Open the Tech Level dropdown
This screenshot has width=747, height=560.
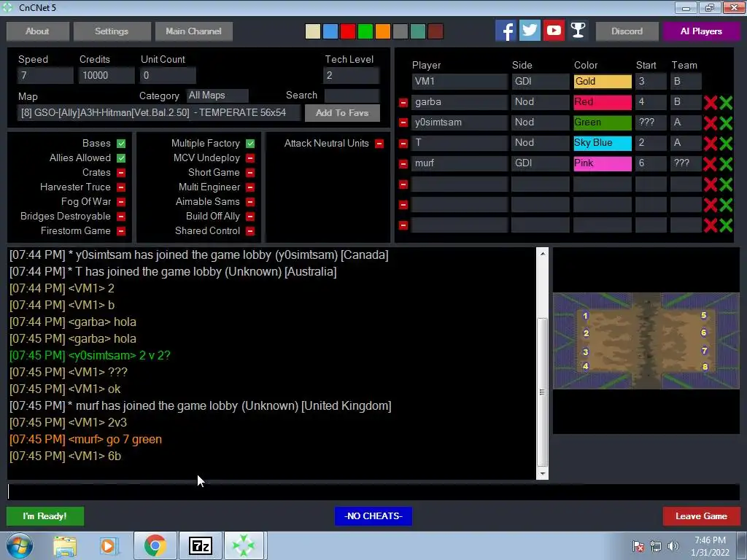click(x=351, y=75)
